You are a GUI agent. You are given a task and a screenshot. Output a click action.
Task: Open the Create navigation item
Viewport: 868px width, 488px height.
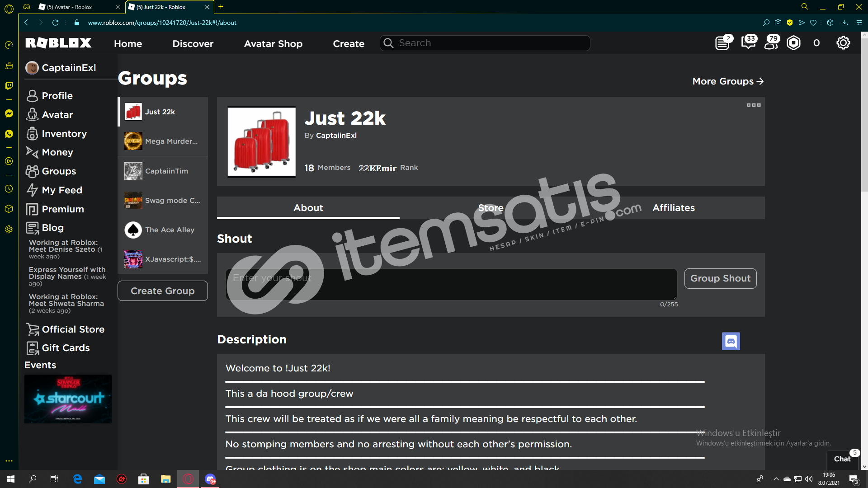point(349,43)
